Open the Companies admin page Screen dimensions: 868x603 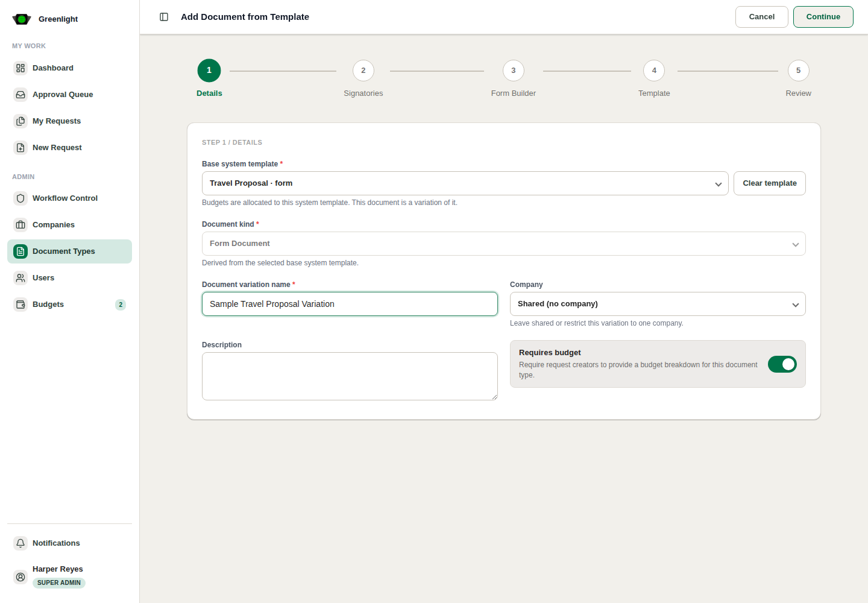coord(69,225)
